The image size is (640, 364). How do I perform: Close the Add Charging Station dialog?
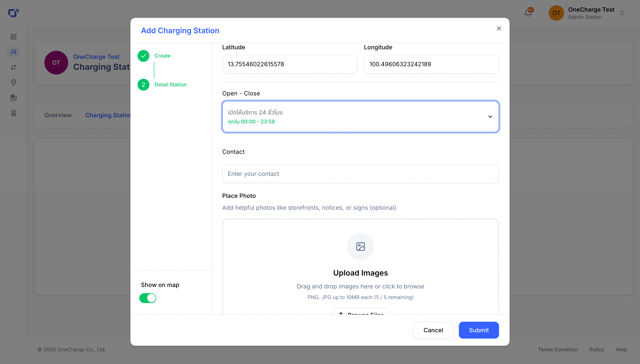click(x=499, y=29)
